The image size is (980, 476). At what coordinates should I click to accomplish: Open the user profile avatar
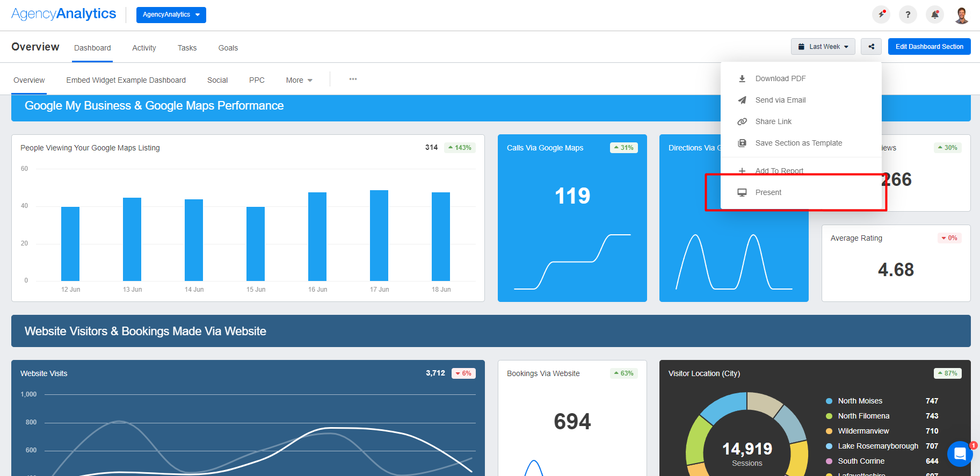tap(962, 15)
